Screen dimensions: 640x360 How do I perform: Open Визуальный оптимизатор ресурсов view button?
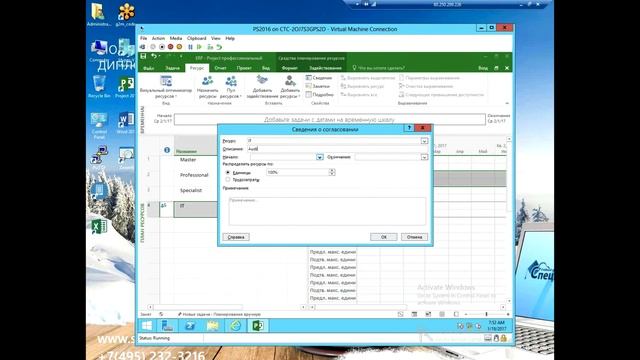pyautogui.click(x=166, y=87)
